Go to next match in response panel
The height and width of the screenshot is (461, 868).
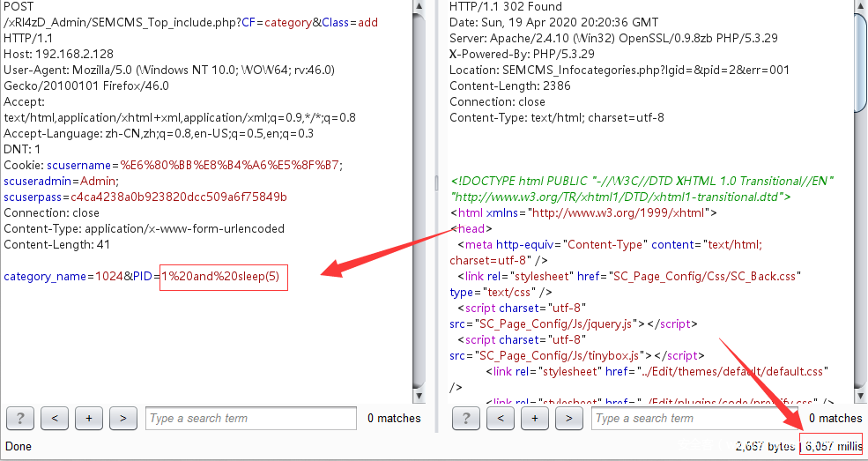pos(569,418)
